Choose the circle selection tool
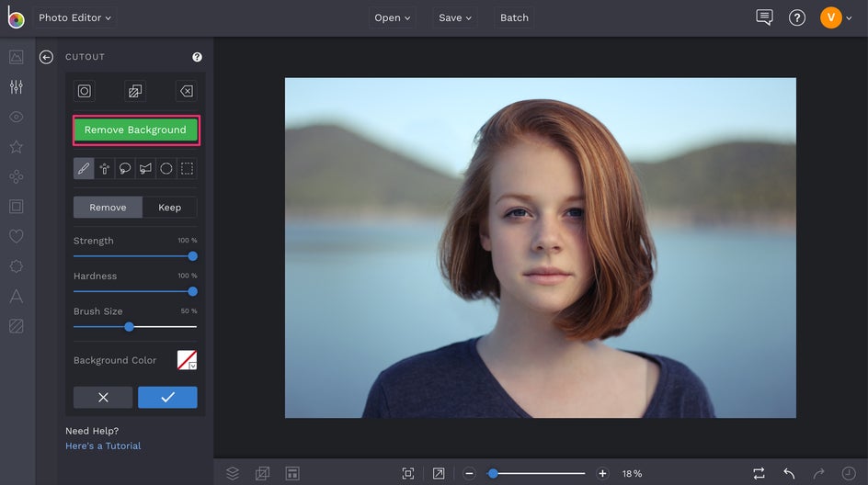 pos(166,169)
